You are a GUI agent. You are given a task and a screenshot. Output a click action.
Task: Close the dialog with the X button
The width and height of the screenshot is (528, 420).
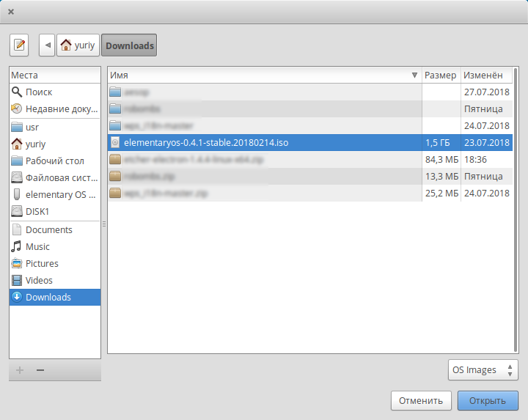[x=11, y=12]
